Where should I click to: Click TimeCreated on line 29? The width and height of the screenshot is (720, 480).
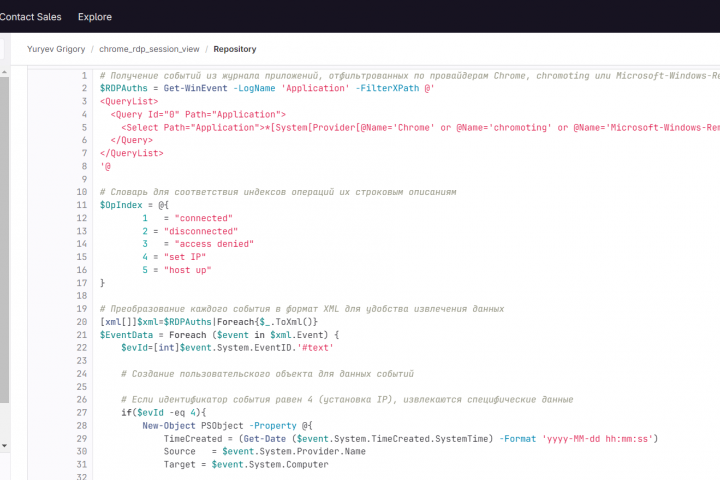tap(193, 439)
